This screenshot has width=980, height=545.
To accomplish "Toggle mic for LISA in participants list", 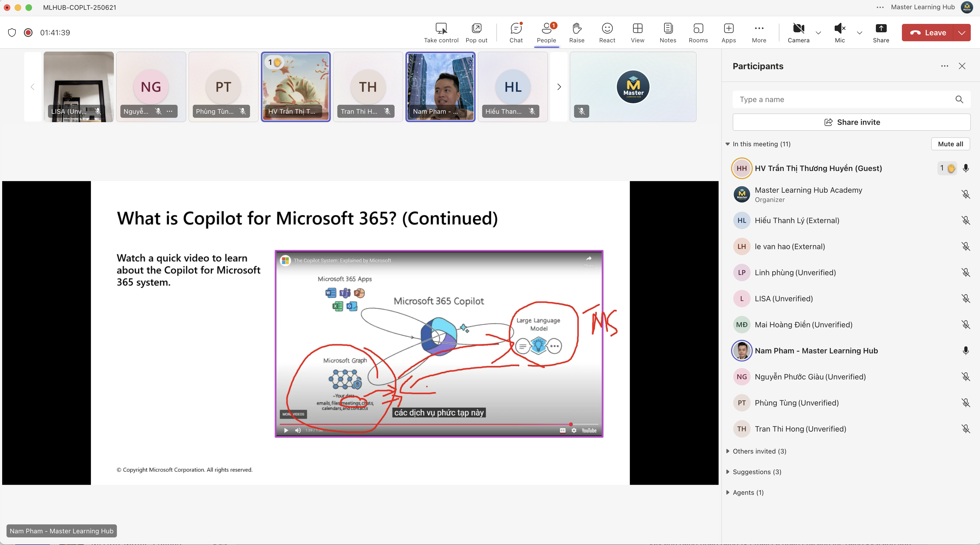I will (966, 299).
